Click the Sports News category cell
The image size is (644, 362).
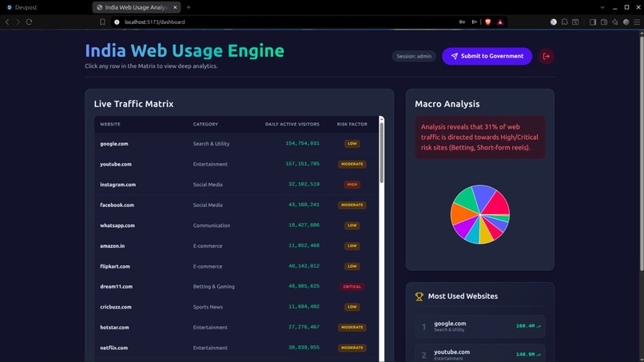(208, 307)
